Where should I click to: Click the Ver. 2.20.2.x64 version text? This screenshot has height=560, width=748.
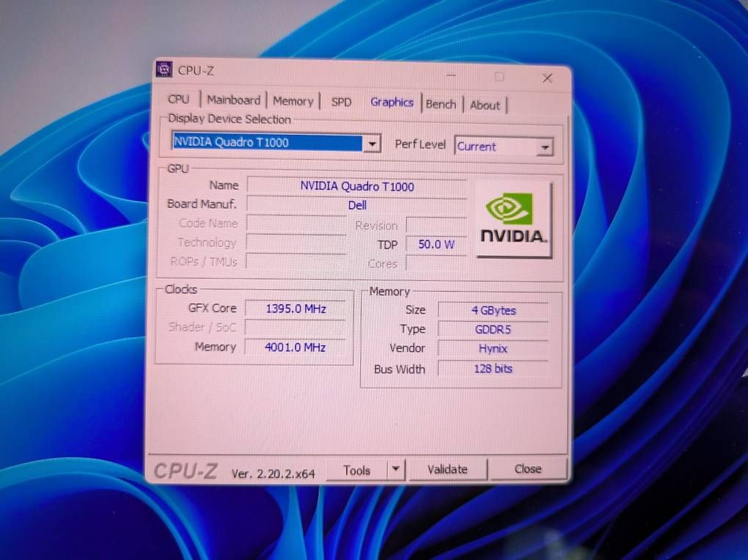273,474
